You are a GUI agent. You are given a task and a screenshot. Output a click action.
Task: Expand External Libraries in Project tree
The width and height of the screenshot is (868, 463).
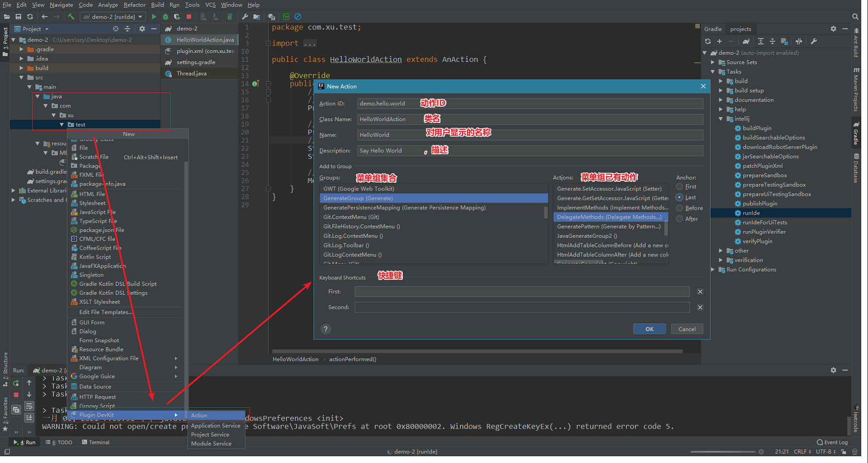[13, 191]
